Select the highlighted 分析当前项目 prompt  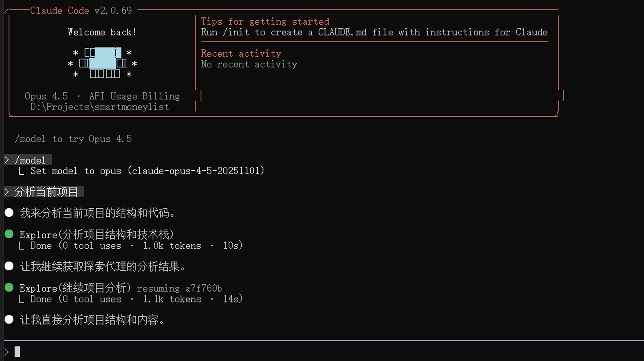click(x=47, y=192)
